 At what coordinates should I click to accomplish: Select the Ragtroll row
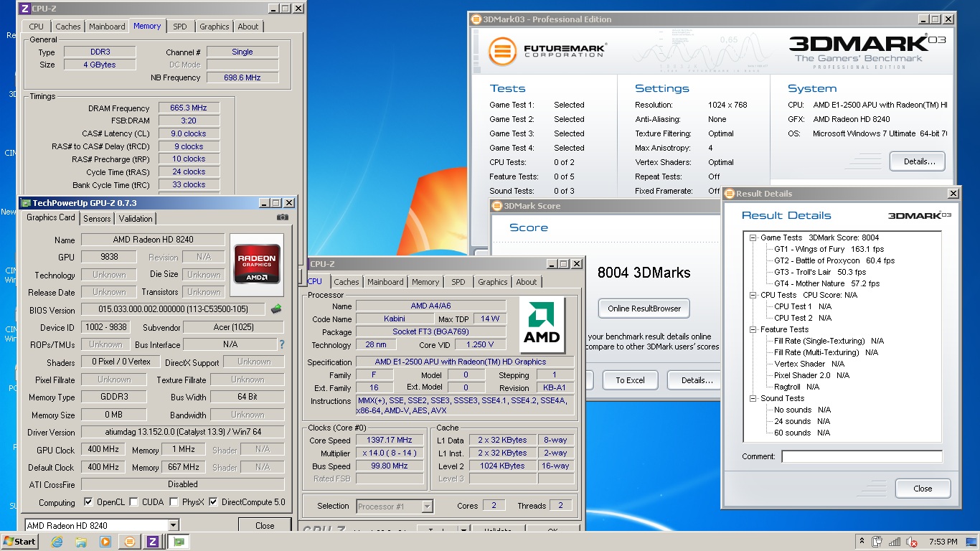tap(797, 387)
